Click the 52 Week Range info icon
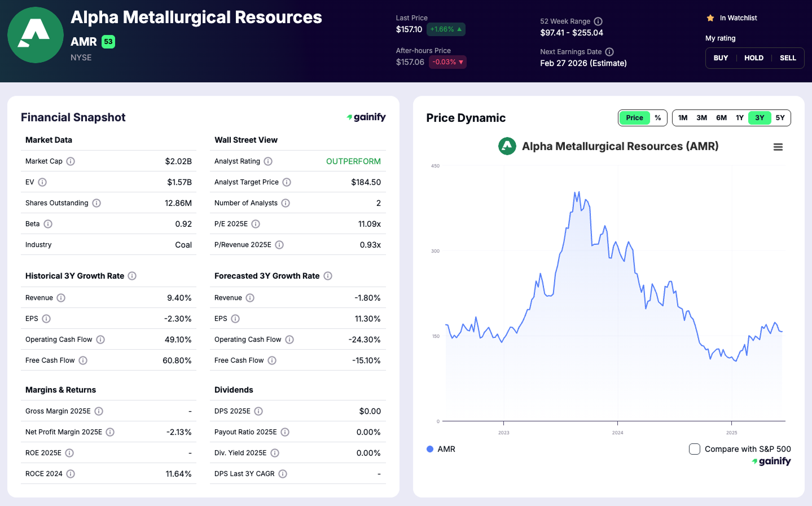The image size is (812, 506). click(x=599, y=21)
